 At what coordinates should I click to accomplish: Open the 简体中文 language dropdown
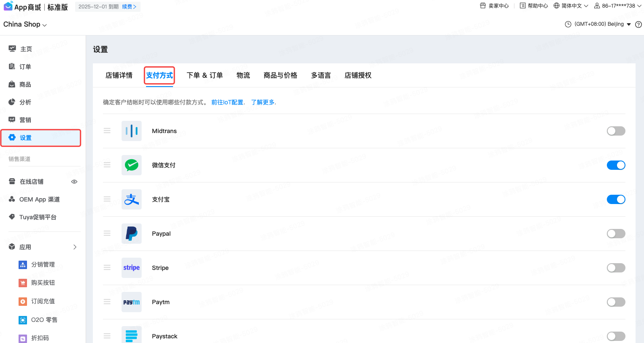[x=571, y=6]
